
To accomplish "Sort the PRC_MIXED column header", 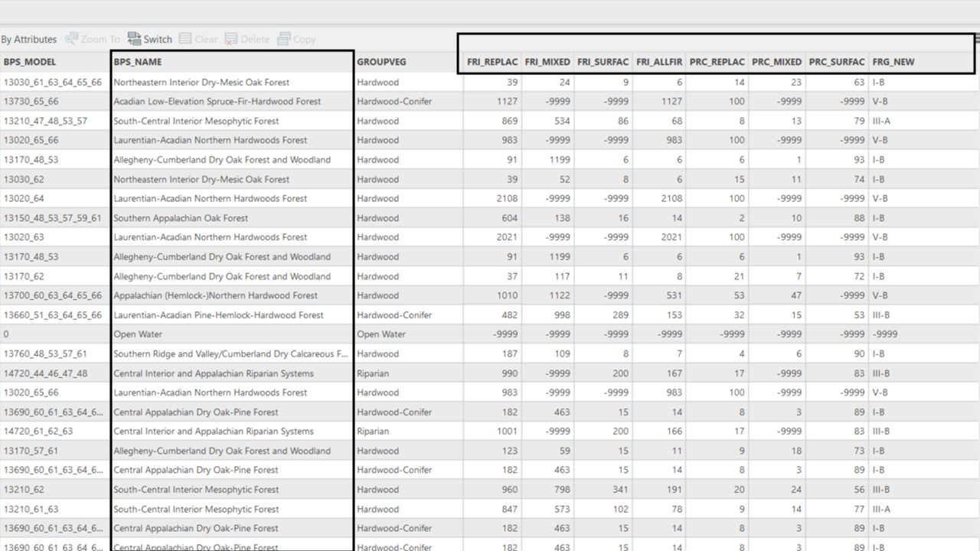I will point(778,61).
